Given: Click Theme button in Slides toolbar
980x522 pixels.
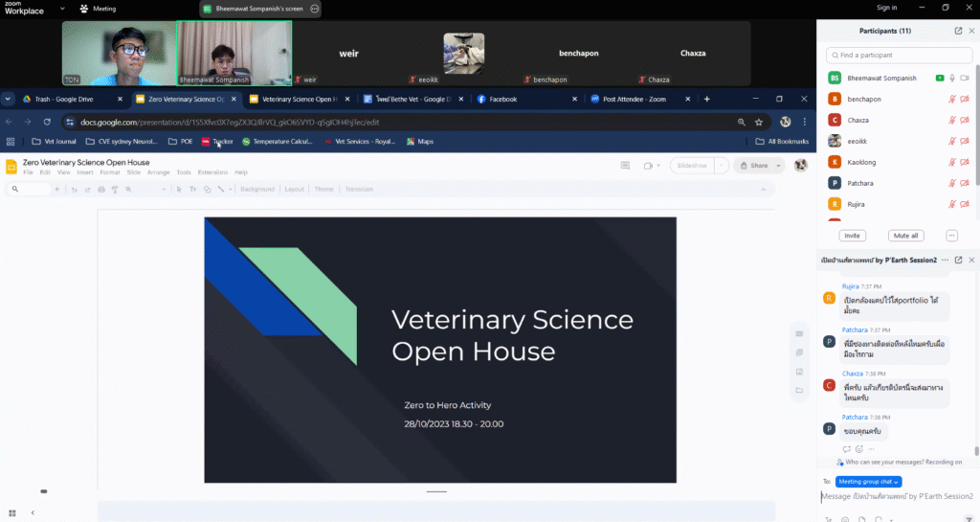Looking at the screenshot, I should click(x=323, y=190).
